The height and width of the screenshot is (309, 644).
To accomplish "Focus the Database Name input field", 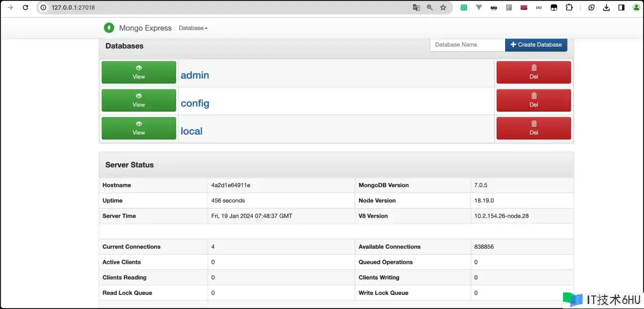I will click(467, 45).
